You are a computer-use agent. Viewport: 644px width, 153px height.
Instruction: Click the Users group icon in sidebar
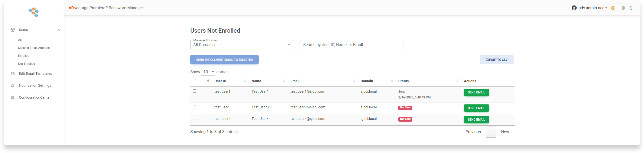click(x=13, y=30)
